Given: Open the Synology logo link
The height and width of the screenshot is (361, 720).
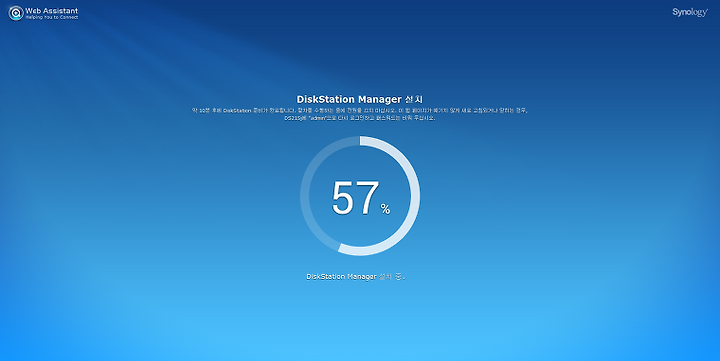Looking at the screenshot, I should pos(690,12).
